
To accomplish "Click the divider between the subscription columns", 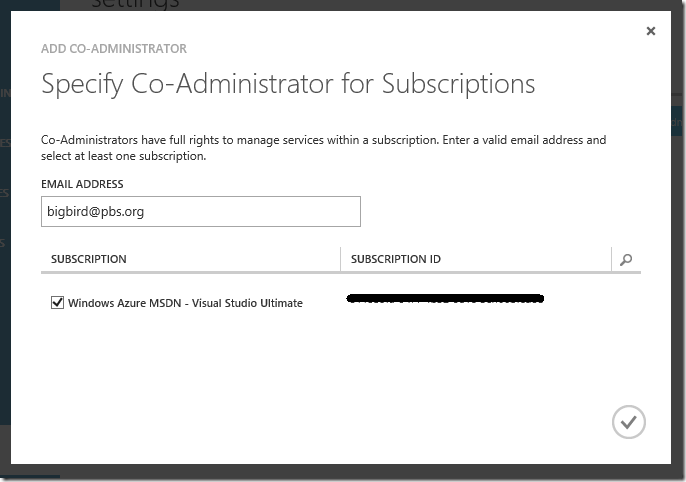I will 340,259.
